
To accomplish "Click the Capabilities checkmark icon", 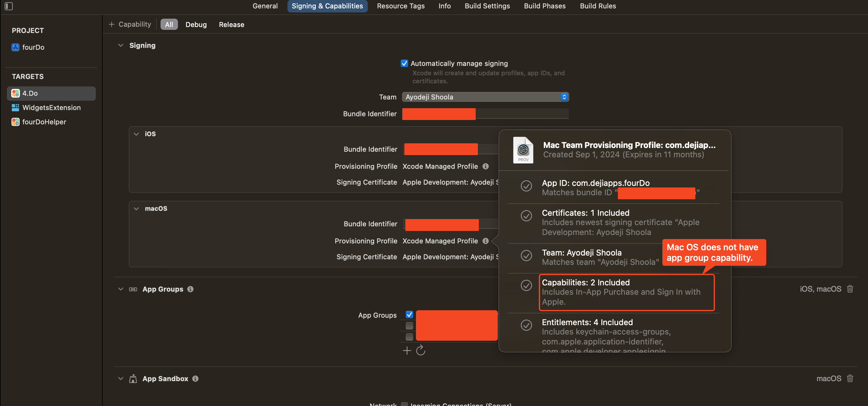I will pyautogui.click(x=526, y=285).
